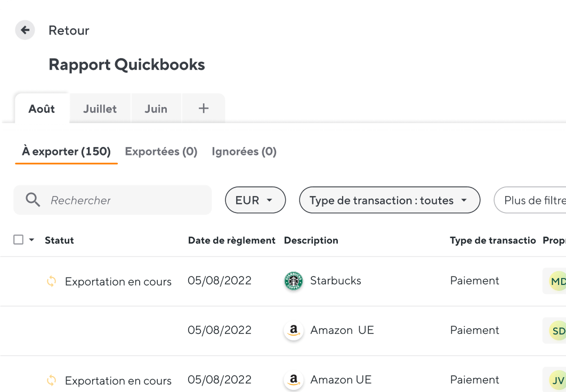Click the Type de transaction column header

point(493,240)
